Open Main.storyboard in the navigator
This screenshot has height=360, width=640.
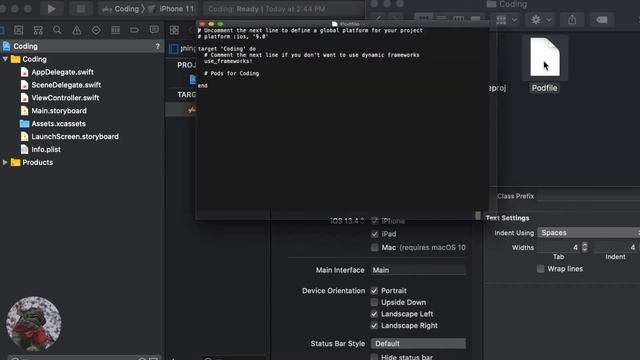pyautogui.click(x=59, y=111)
